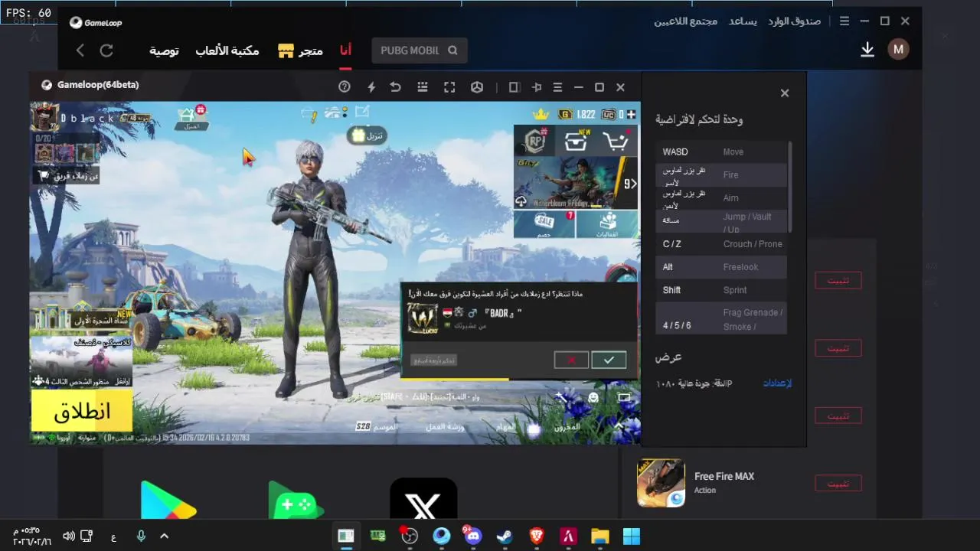Click the back arrow icon in the emulator toolbar
The width and height of the screenshot is (980, 551).
tap(396, 87)
